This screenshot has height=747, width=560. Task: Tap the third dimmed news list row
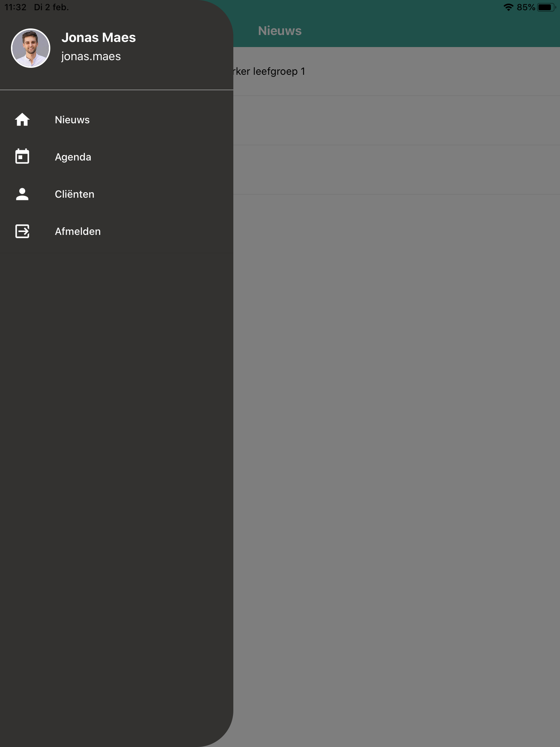[x=397, y=170]
